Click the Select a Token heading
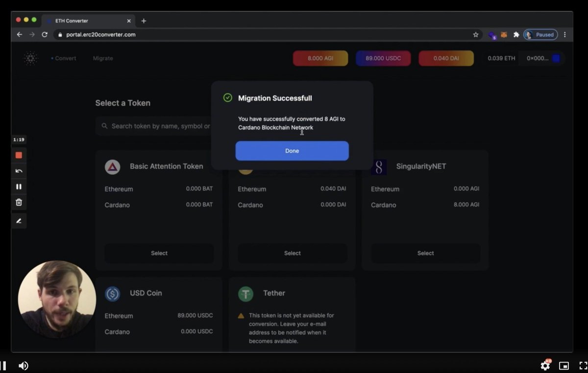 [122, 103]
